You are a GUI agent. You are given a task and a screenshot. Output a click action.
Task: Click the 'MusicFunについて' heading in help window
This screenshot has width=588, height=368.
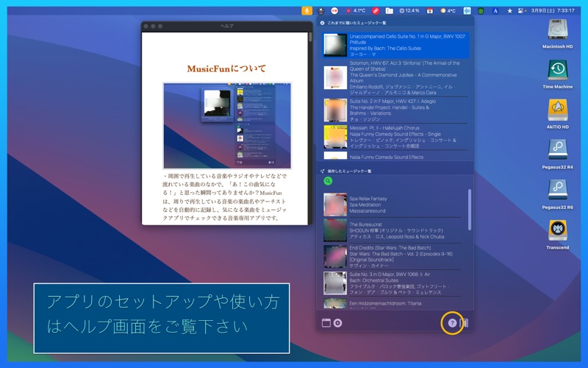[226, 68]
